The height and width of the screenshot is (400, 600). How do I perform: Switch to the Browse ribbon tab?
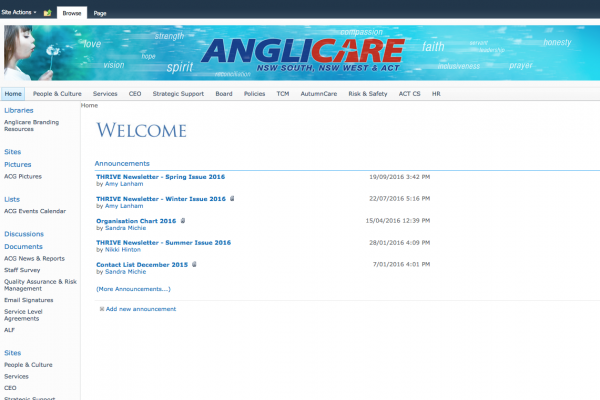(72, 13)
